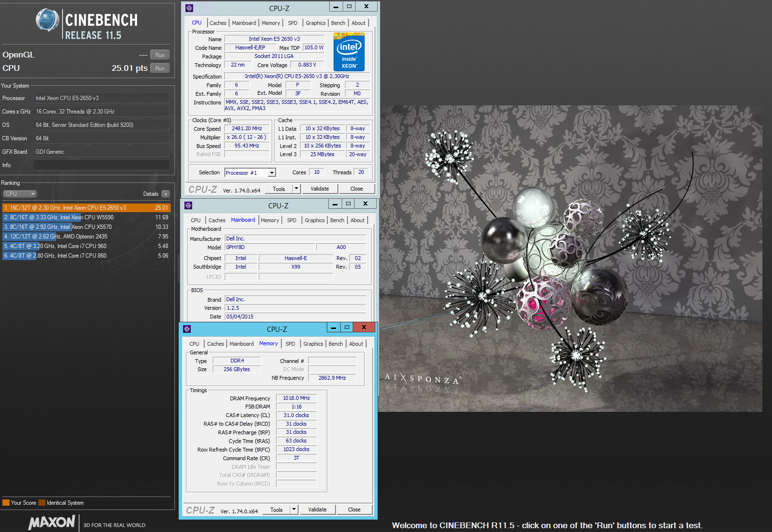Open About tab in top CPU-Z window

pos(358,23)
